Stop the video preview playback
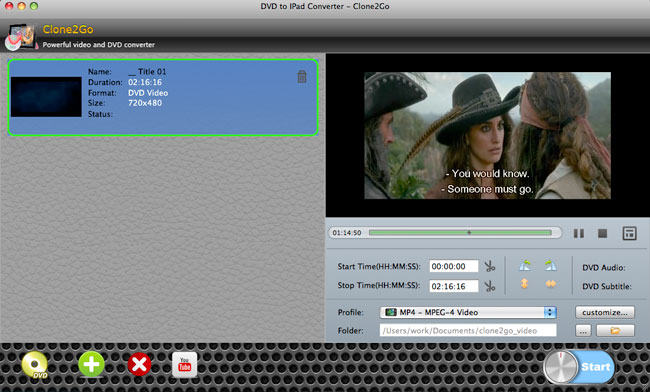650x392 pixels. coord(602,233)
